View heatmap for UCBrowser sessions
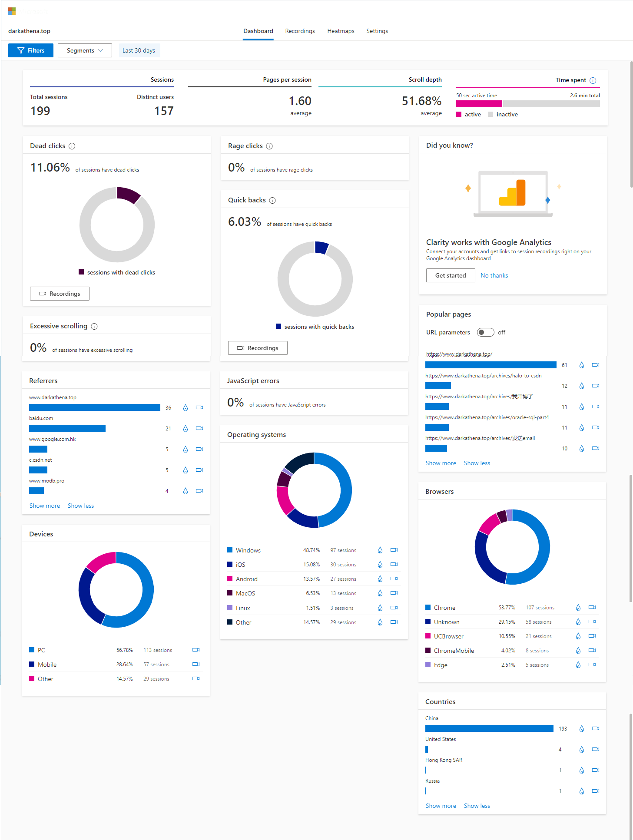The height and width of the screenshot is (840, 633). [578, 636]
